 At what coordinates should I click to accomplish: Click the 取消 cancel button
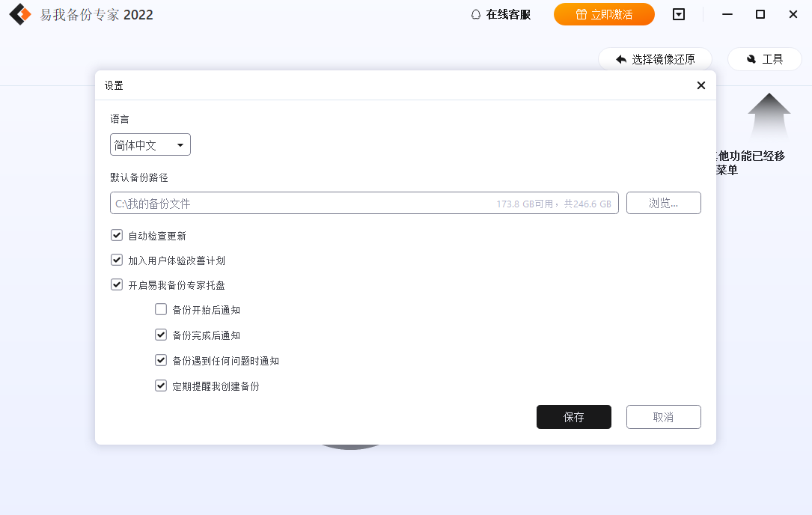point(663,417)
